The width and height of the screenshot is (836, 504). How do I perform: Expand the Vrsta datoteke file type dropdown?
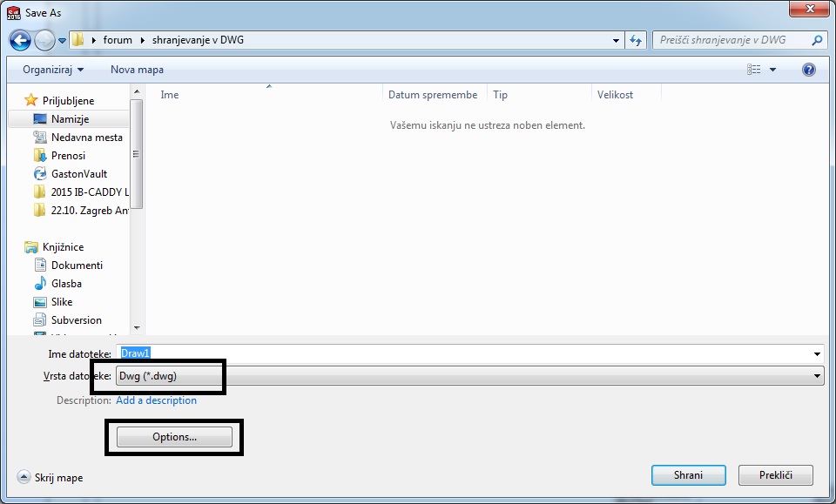817,375
